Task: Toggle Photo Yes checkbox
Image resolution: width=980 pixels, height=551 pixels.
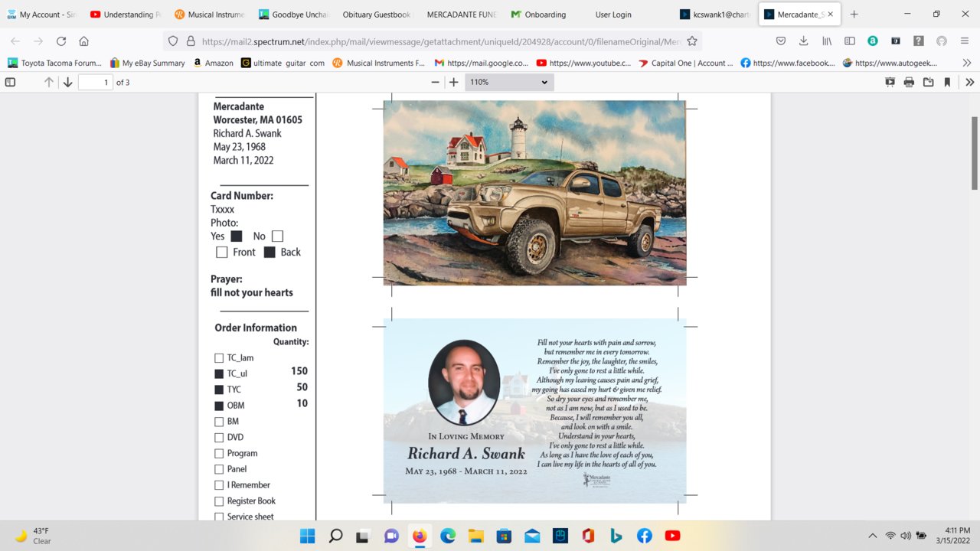Action: tap(237, 236)
